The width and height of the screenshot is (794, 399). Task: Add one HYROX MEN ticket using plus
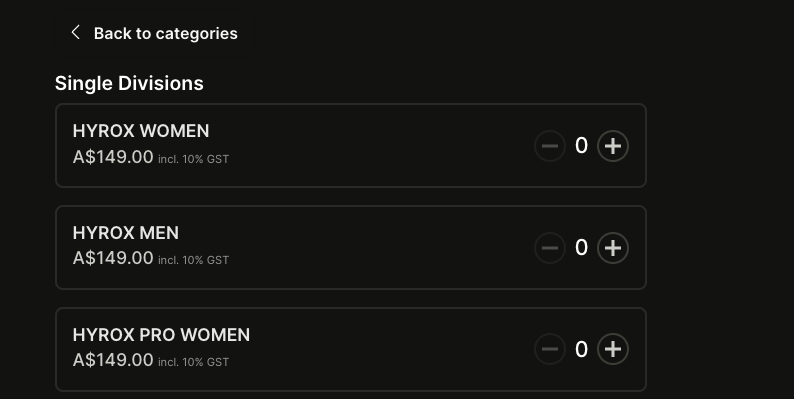613,248
